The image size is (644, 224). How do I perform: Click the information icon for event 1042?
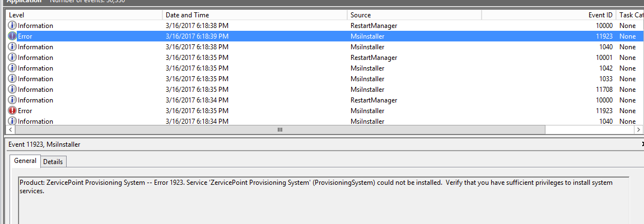(12, 68)
